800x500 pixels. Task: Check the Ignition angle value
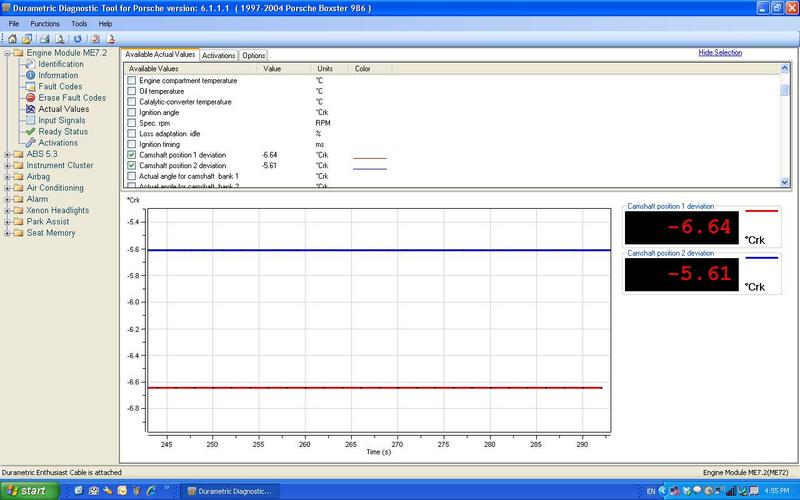[132, 112]
